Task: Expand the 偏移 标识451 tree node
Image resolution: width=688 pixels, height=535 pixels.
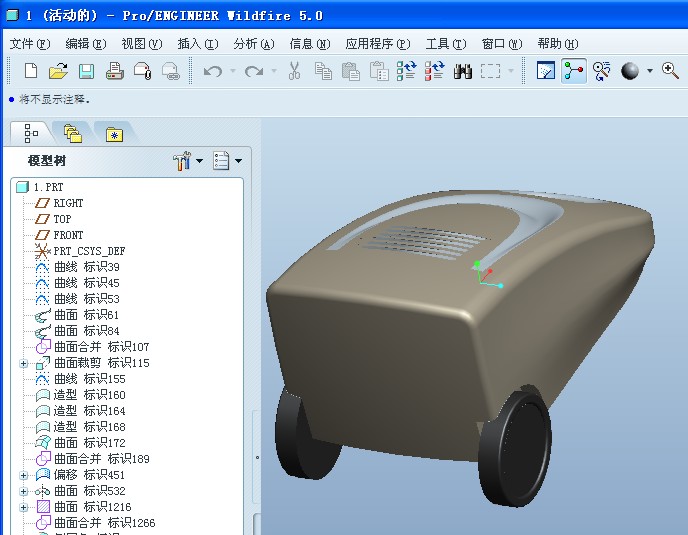Action: [x=24, y=475]
